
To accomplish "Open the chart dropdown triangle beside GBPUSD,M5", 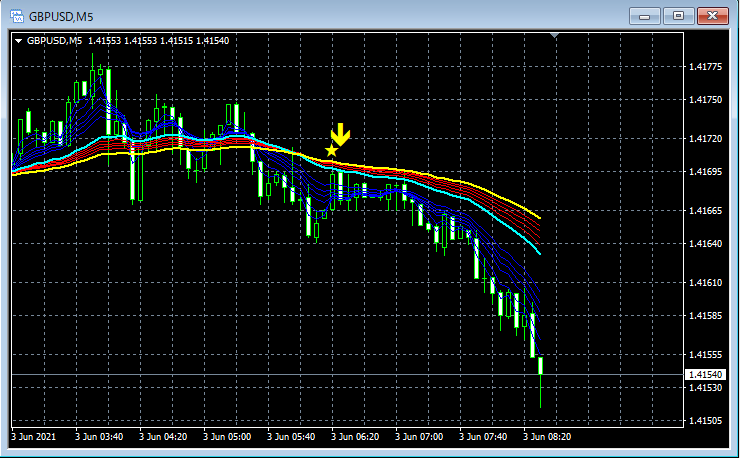I will (x=18, y=41).
